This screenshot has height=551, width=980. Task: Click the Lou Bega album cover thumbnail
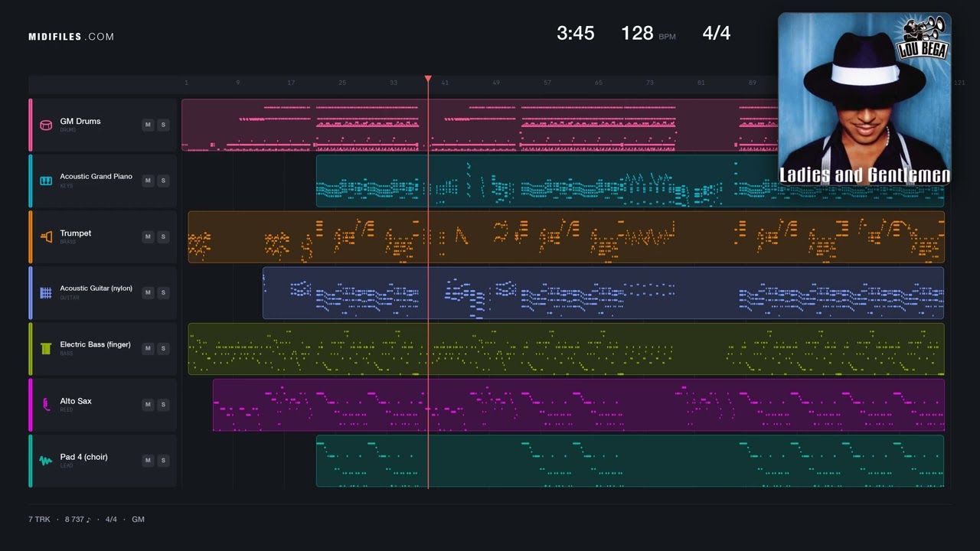(864, 99)
